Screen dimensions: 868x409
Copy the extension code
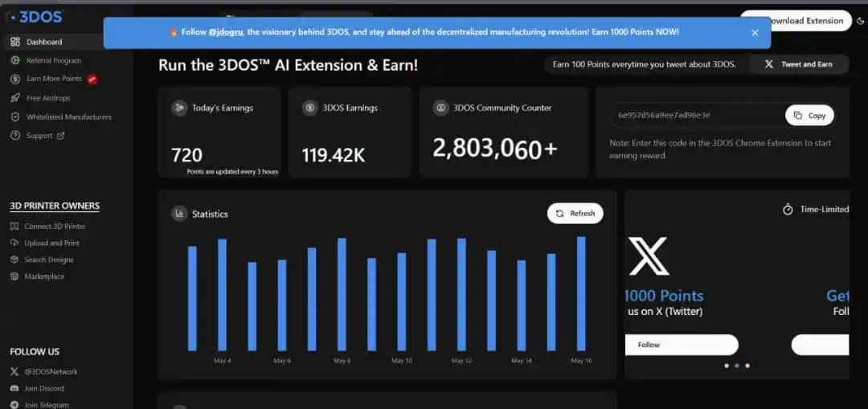809,115
